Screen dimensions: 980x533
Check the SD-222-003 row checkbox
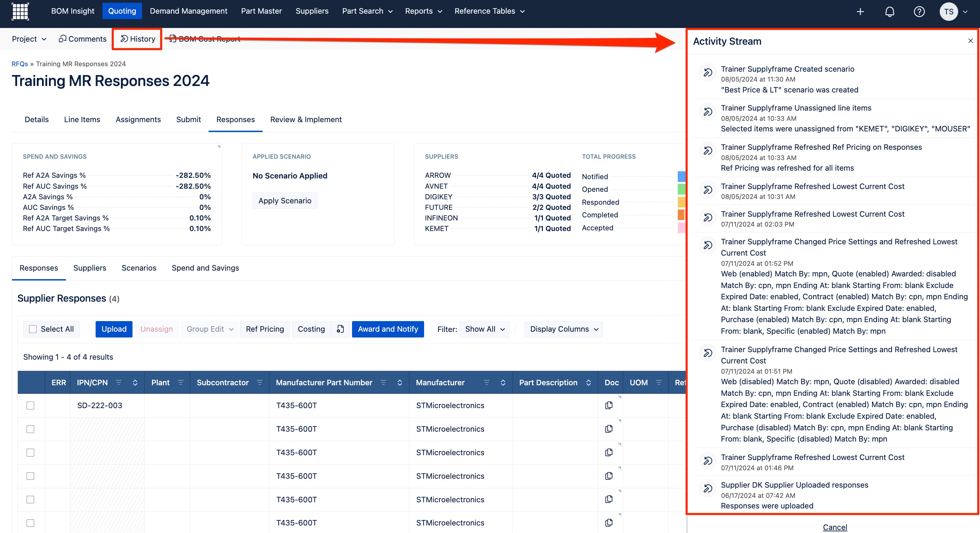coord(30,406)
